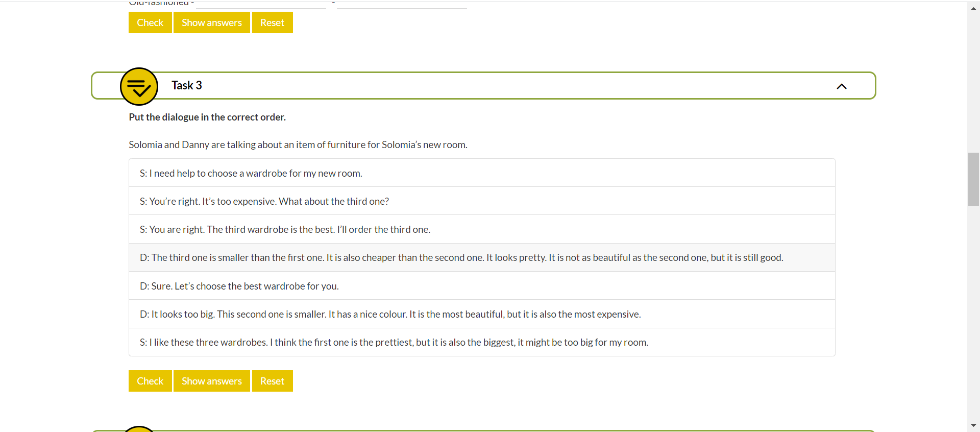Select line 'You're right. It's too expensive'
Viewport: 980px width, 432px height.
coord(482,201)
